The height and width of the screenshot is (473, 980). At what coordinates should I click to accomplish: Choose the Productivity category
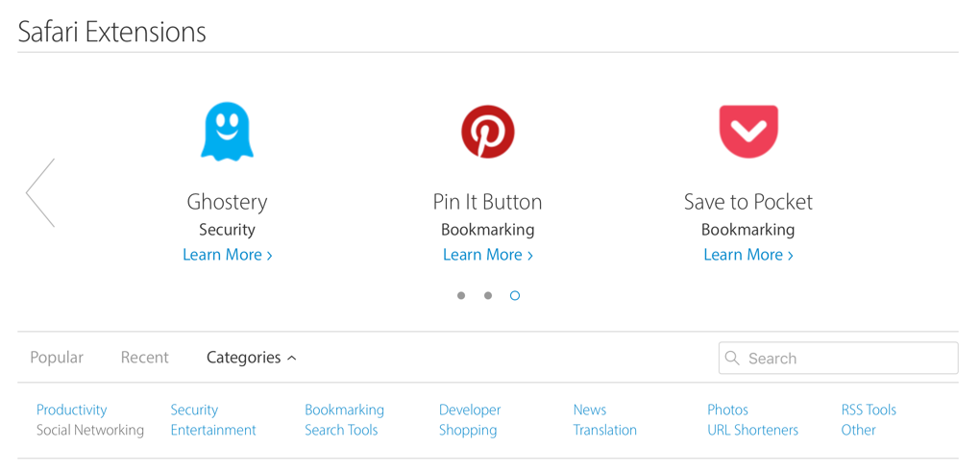pos(71,410)
